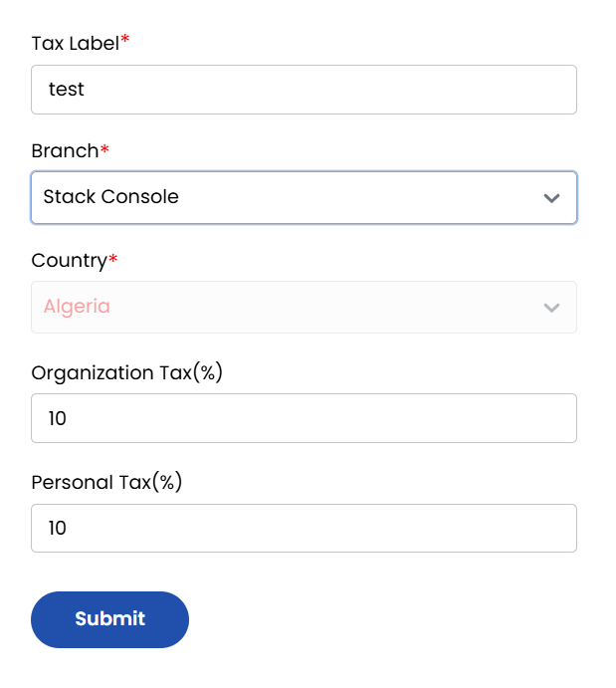Click the "Branch" field label

pos(65,151)
